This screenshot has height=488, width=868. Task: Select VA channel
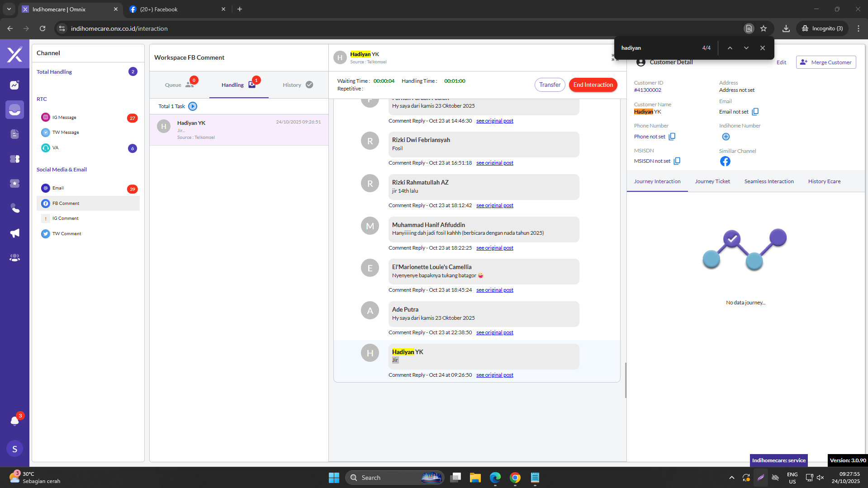click(88, 148)
